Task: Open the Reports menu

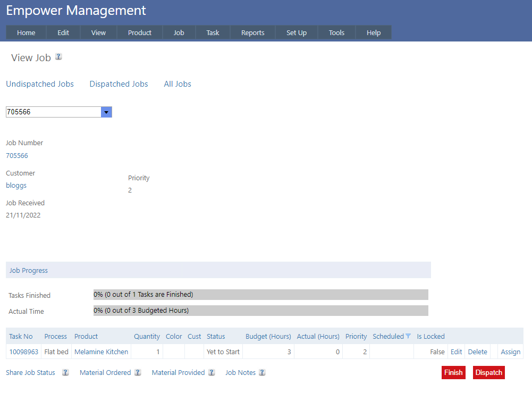Action: [252, 33]
